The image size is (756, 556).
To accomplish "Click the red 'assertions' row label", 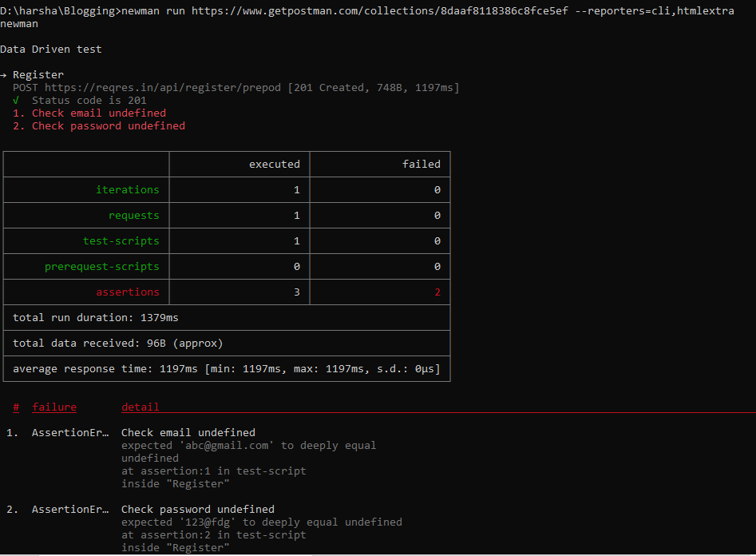I will (127, 292).
